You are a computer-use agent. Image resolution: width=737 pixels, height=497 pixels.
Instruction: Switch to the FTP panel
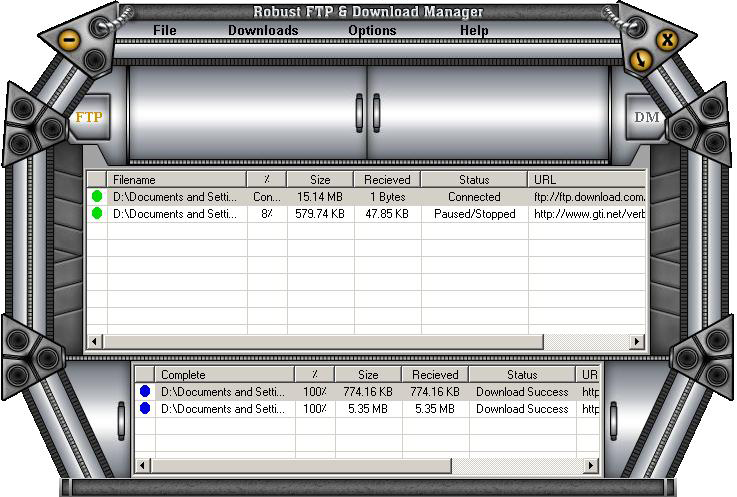click(89, 117)
